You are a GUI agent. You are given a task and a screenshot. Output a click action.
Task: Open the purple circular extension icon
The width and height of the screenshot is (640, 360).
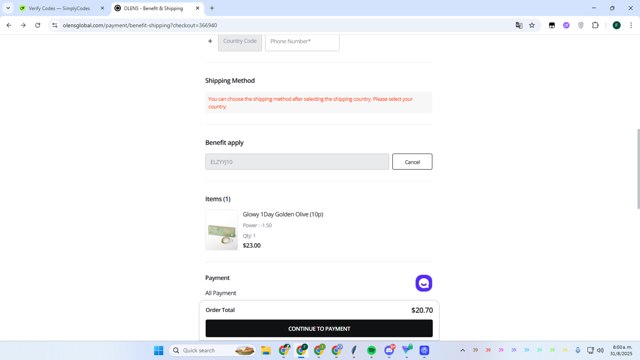[x=566, y=25]
